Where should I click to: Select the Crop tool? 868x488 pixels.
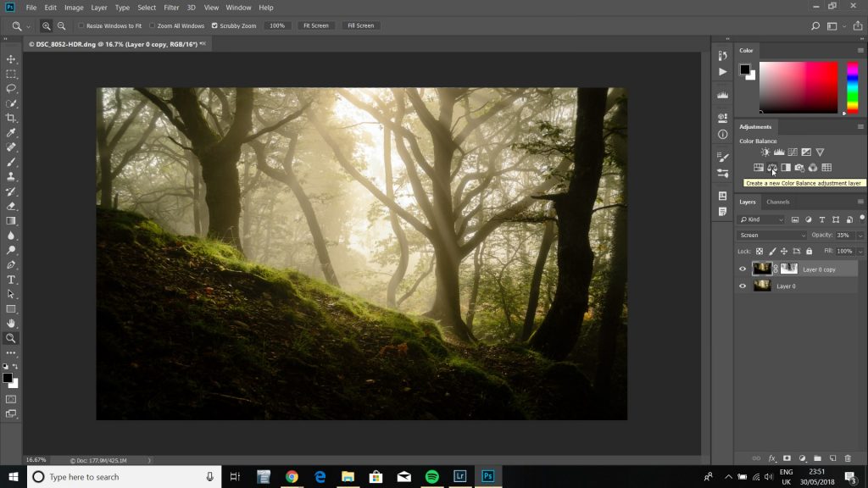pyautogui.click(x=11, y=117)
